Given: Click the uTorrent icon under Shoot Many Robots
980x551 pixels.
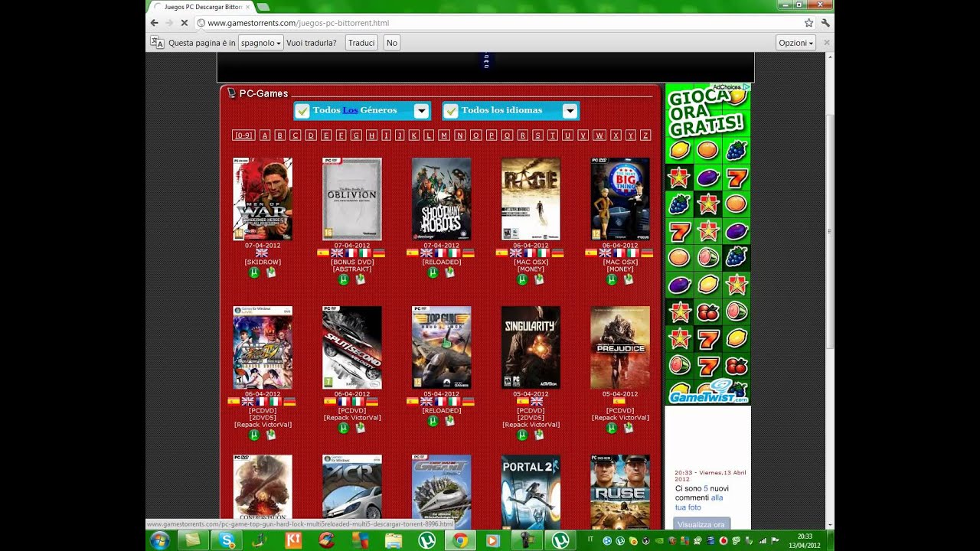Looking at the screenshot, I should (433, 272).
